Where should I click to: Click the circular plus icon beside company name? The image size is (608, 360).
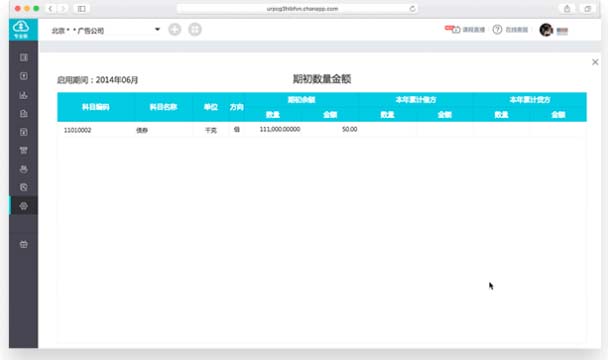pyautogui.click(x=175, y=29)
